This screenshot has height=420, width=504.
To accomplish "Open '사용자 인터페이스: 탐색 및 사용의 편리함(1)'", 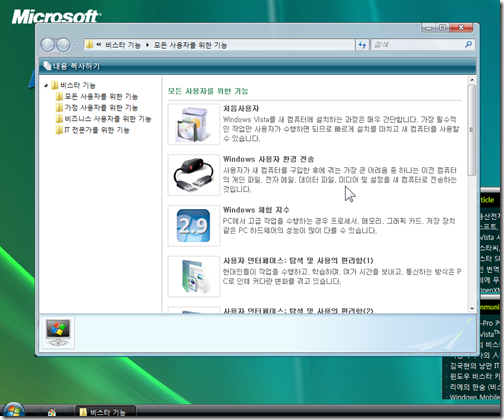I will (298, 260).
